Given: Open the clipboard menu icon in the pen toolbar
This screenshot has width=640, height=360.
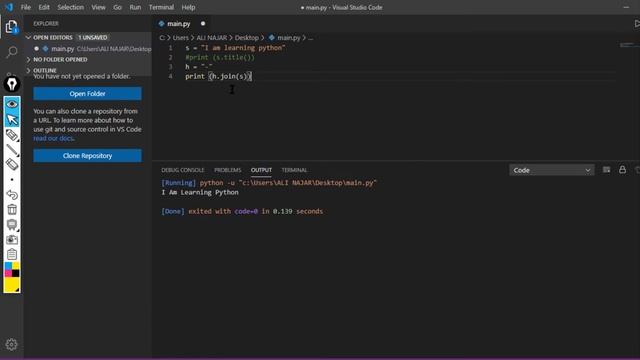Looking at the screenshot, I should tap(12, 254).
